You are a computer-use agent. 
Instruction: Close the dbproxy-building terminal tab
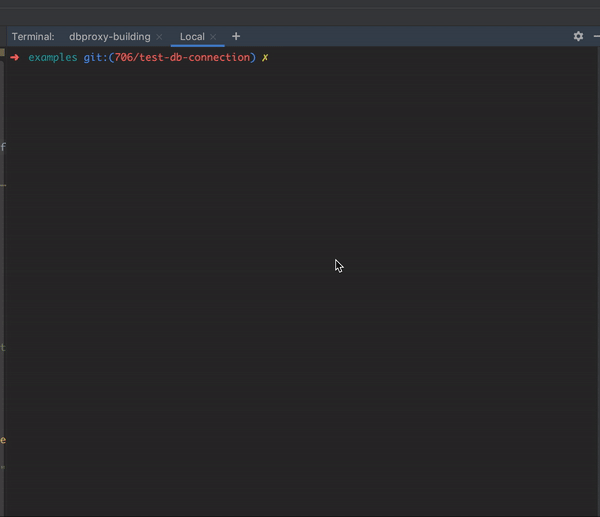click(159, 37)
